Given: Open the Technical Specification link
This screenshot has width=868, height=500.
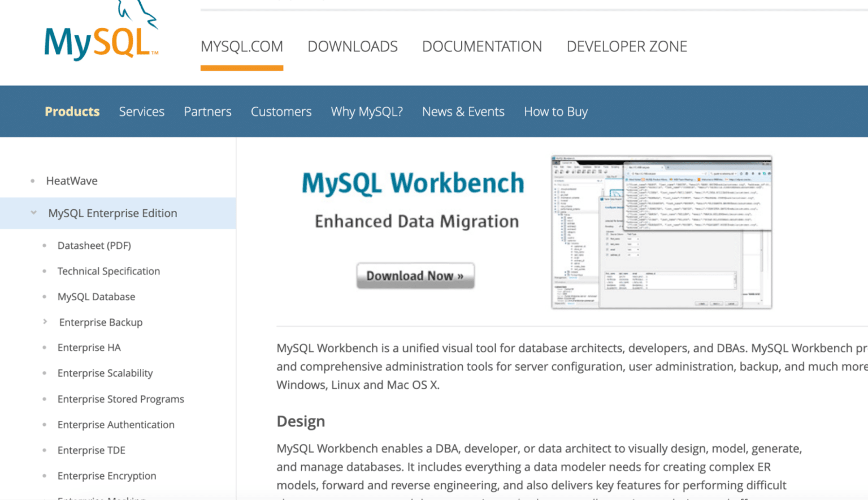Looking at the screenshot, I should pos(108,271).
